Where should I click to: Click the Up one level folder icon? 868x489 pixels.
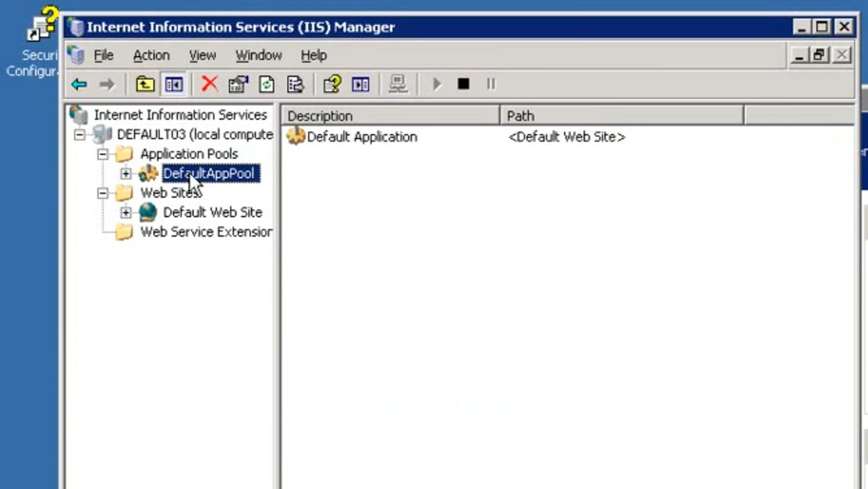click(x=145, y=84)
